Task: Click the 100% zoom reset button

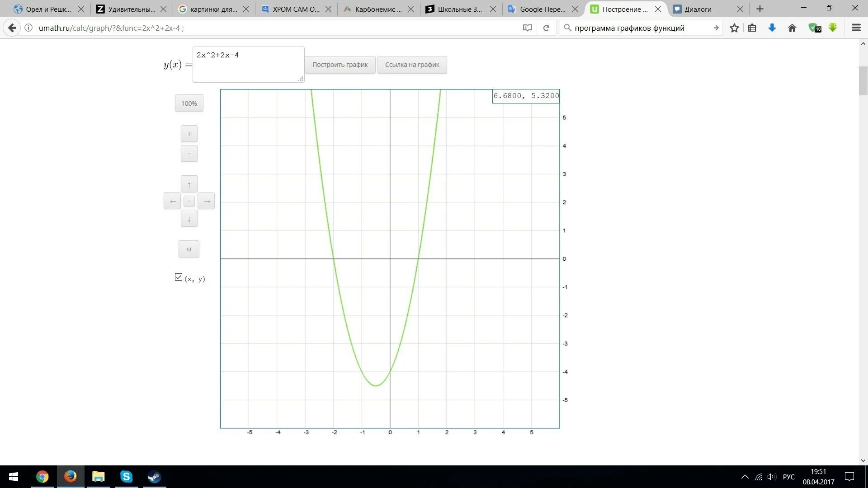Action: point(189,103)
